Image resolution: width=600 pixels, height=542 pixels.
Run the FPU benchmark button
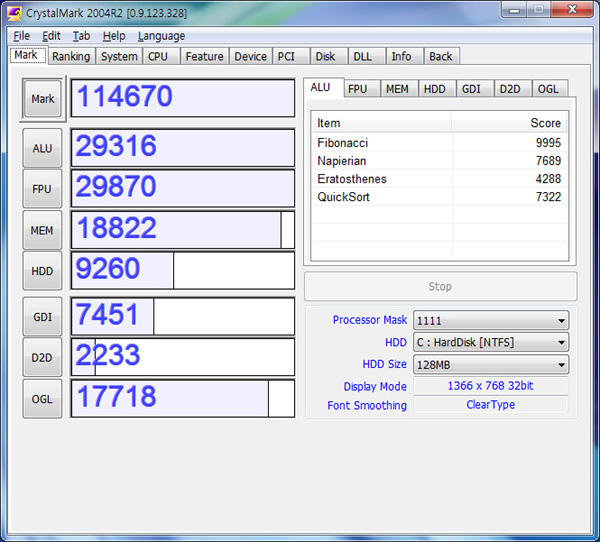coord(42,189)
